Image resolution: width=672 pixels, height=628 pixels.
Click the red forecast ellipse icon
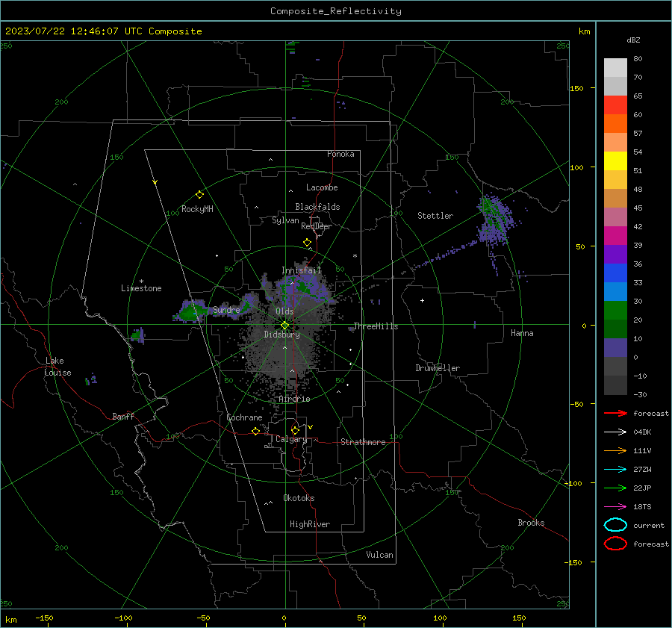point(615,544)
